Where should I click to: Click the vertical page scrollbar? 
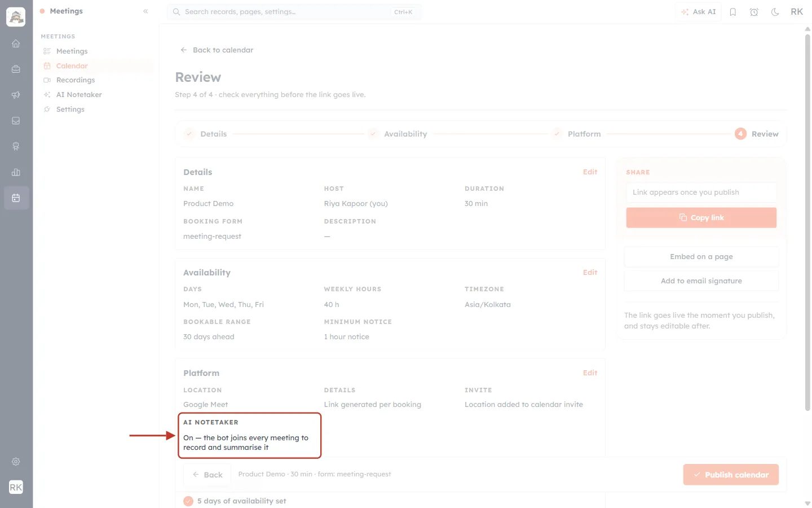[807, 223]
